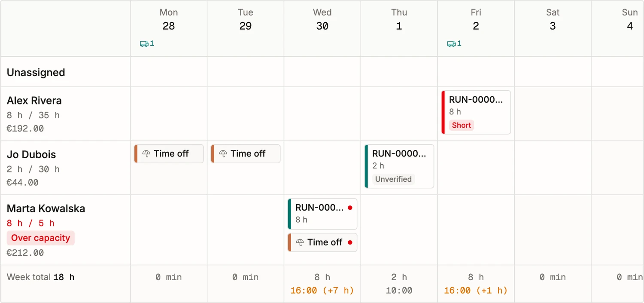Screen dimensions: 644x303
Task: Open Jo Dubois's RUN card on Thursday
Action: pos(399,166)
